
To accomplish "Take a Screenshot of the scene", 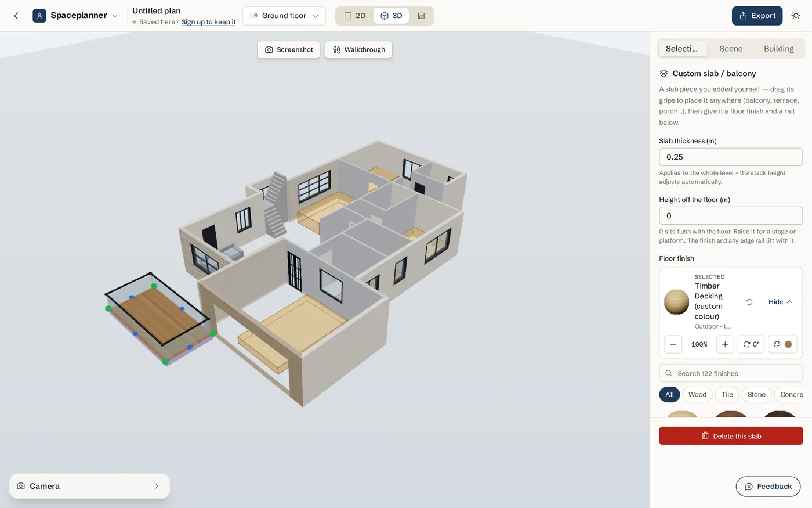I will click(289, 49).
